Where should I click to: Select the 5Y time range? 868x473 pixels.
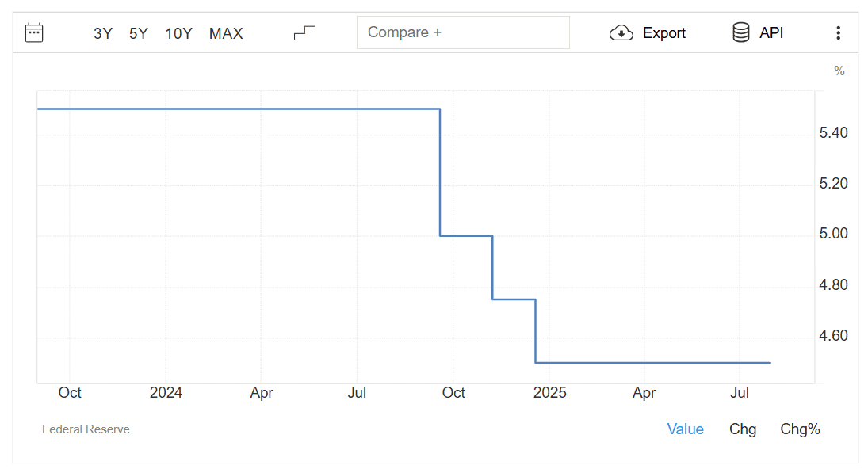(139, 34)
